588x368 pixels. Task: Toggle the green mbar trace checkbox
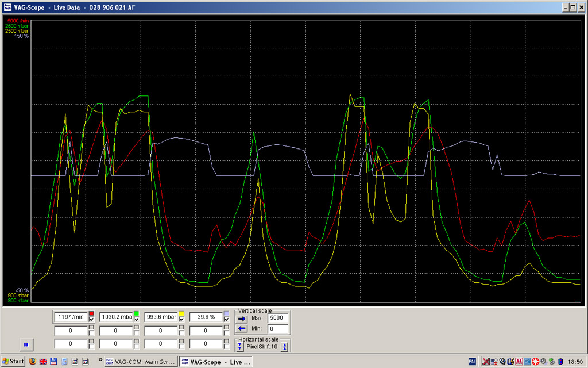click(x=137, y=319)
